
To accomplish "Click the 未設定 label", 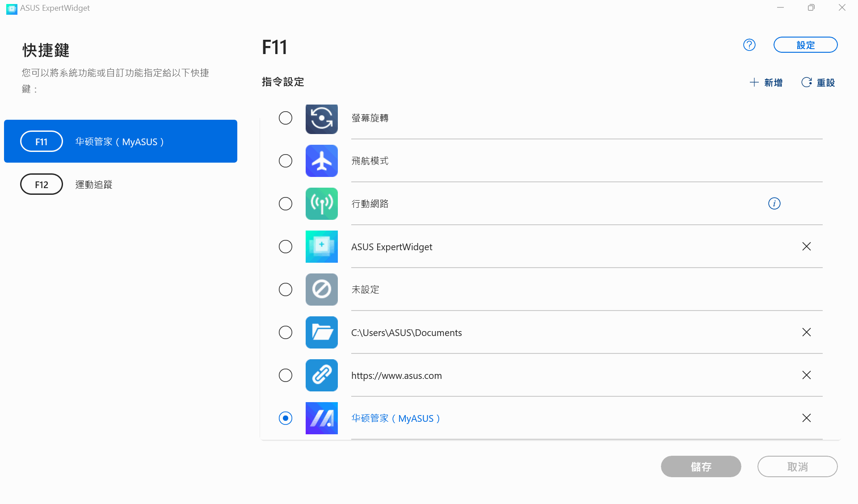I will (365, 290).
